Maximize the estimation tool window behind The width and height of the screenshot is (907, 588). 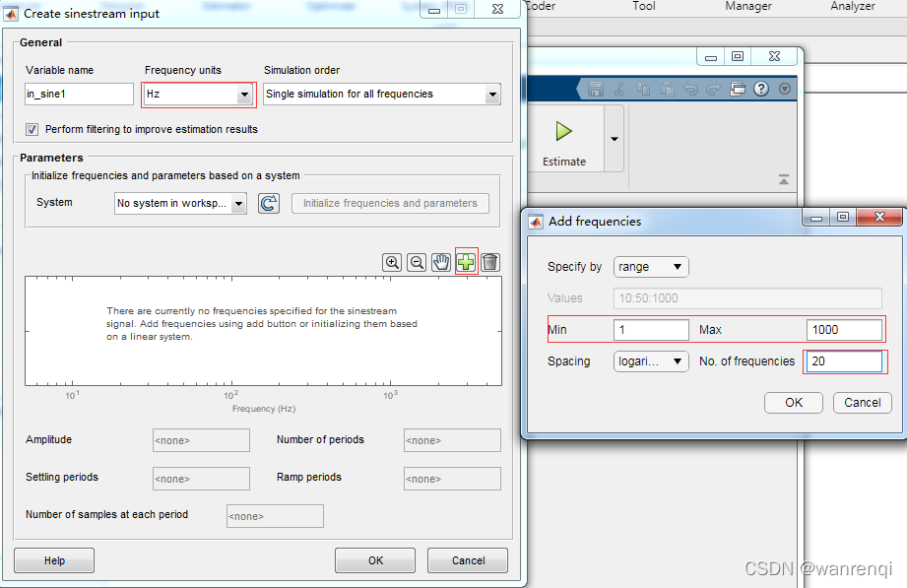[738, 56]
